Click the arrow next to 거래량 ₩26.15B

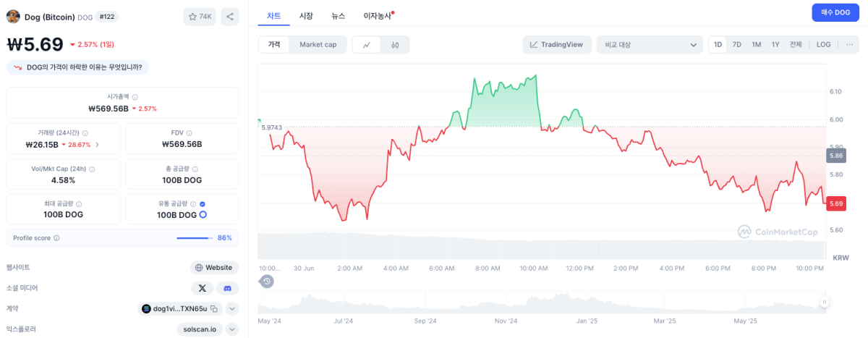point(98,145)
